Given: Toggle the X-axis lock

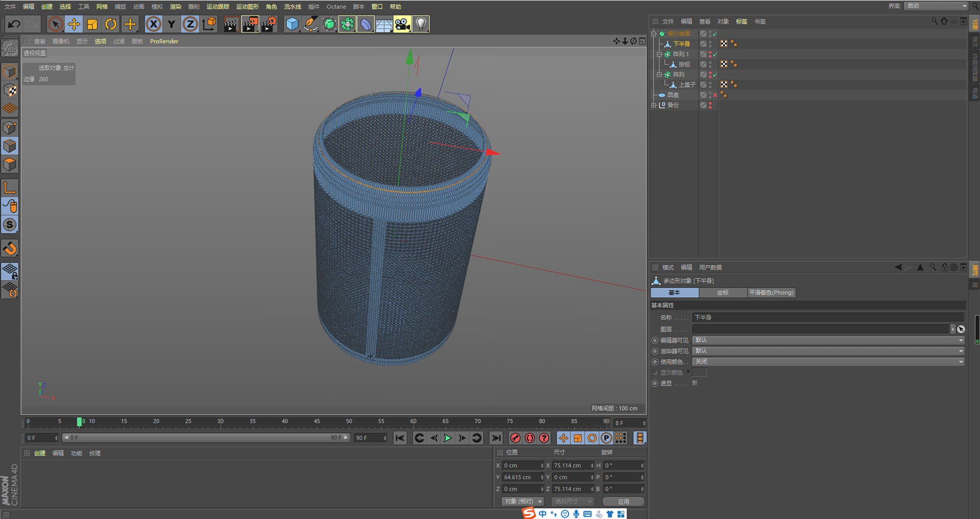Looking at the screenshot, I should coord(153,24).
